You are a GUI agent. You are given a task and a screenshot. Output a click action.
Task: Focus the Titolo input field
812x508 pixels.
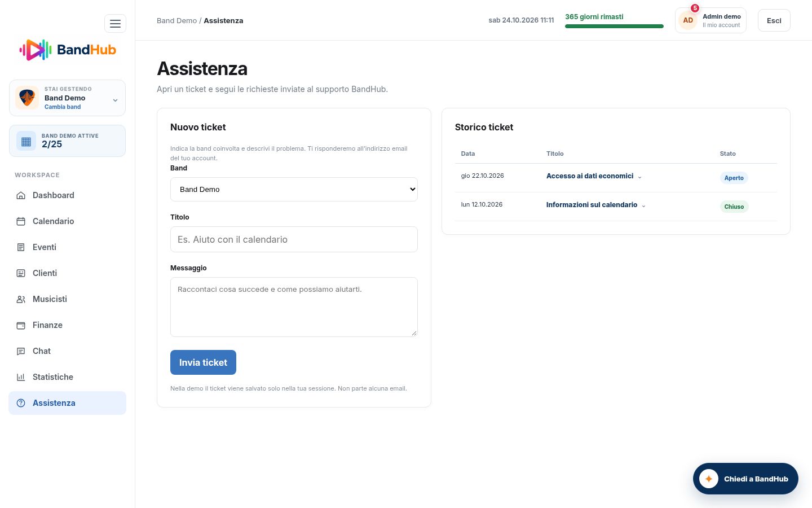(294, 239)
